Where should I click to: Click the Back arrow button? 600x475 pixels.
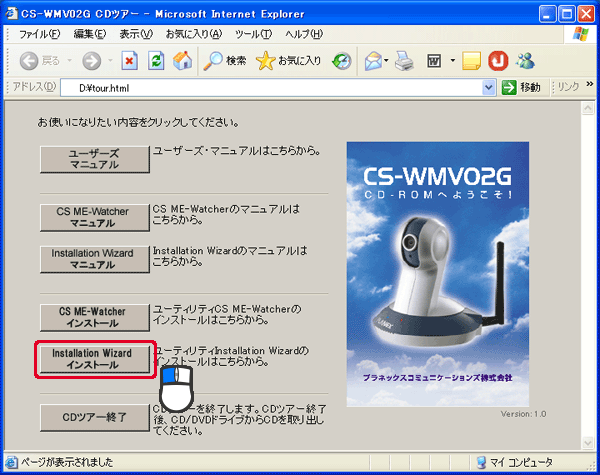[x=29, y=60]
